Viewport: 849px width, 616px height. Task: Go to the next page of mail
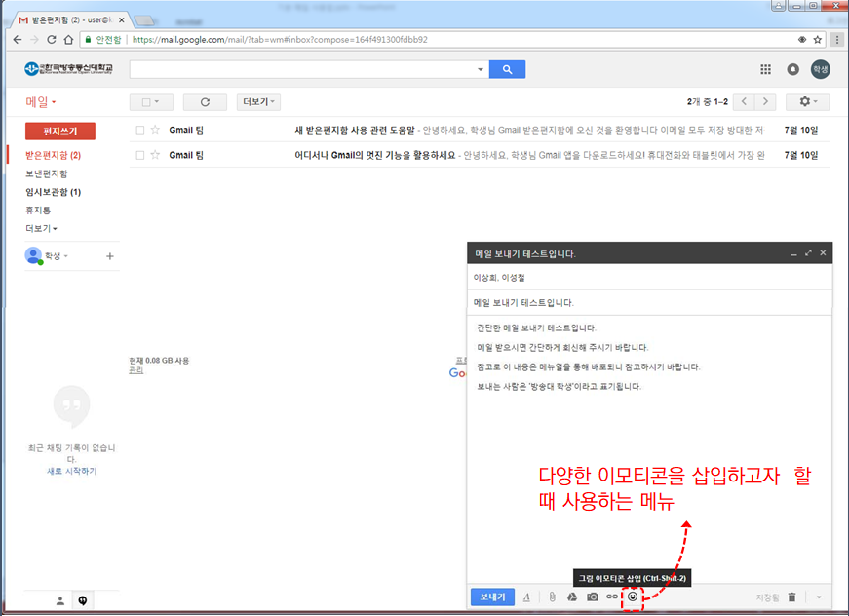[765, 101]
